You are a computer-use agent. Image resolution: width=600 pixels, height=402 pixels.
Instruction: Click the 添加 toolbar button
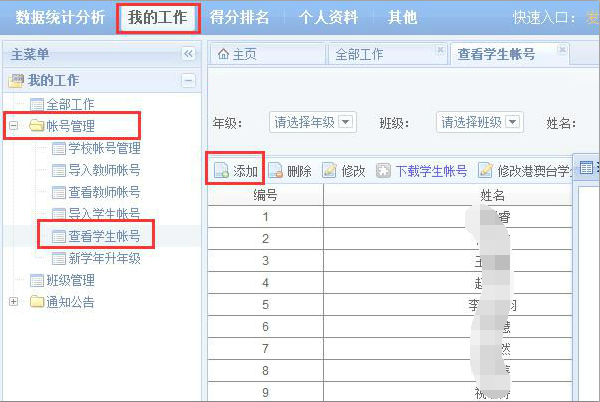point(235,171)
